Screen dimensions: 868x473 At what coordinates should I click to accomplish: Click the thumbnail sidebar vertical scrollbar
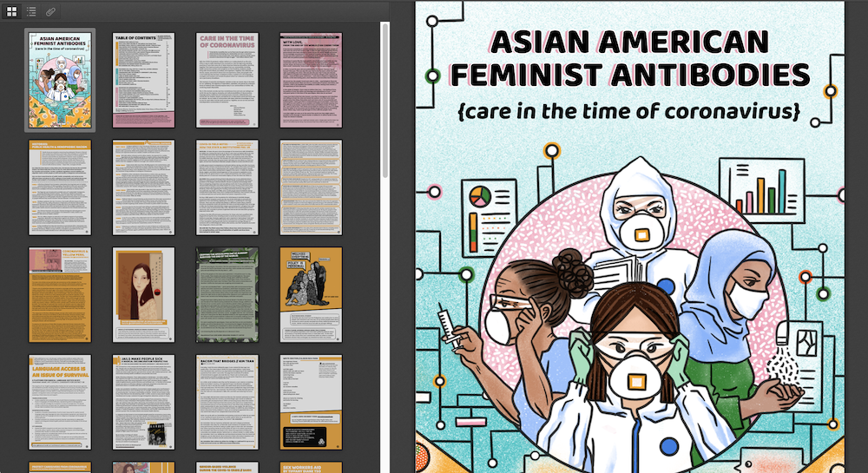tap(385, 100)
